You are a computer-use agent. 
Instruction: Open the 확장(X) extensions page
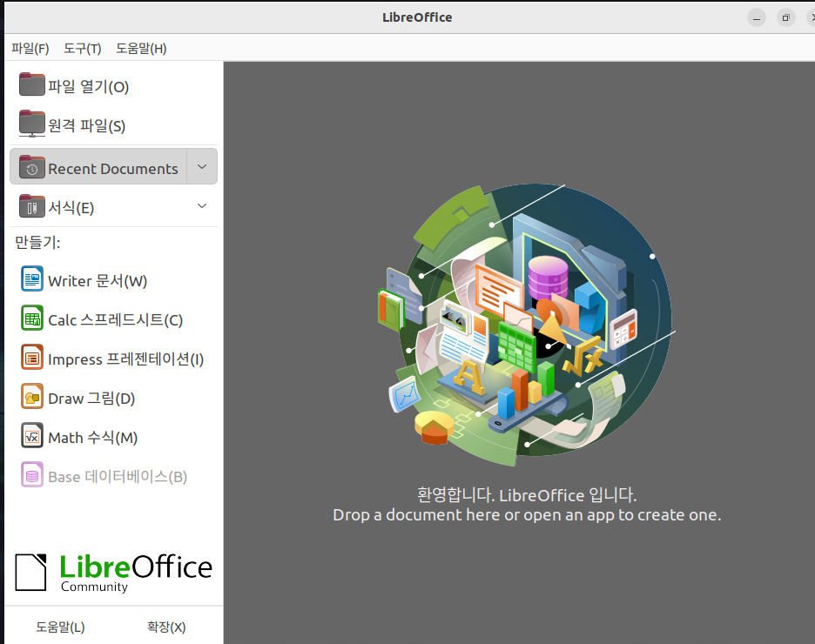(x=165, y=626)
